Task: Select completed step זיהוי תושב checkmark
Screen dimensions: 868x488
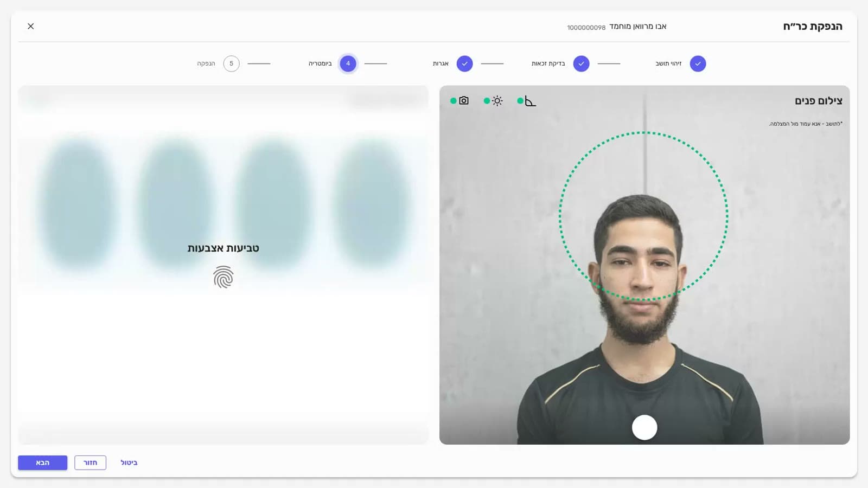Action: [x=698, y=63]
